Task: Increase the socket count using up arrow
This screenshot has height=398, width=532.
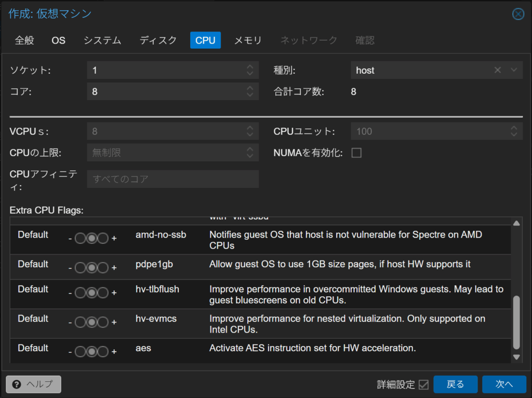Action: 250,67
